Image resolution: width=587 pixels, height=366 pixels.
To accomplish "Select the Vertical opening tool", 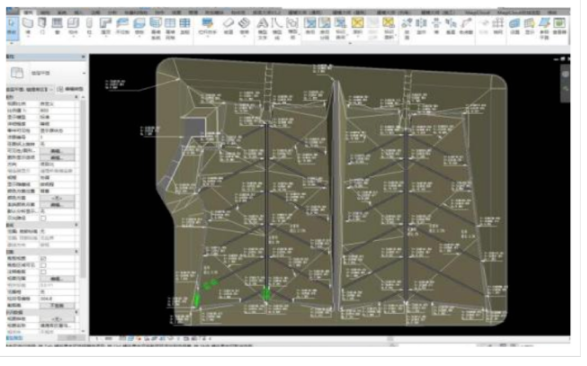I will [451, 26].
